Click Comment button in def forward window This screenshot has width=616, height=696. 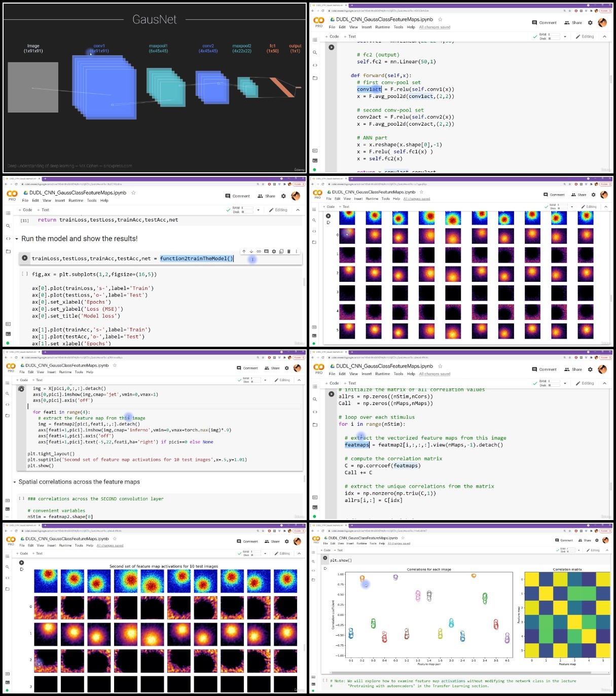[544, 22]
